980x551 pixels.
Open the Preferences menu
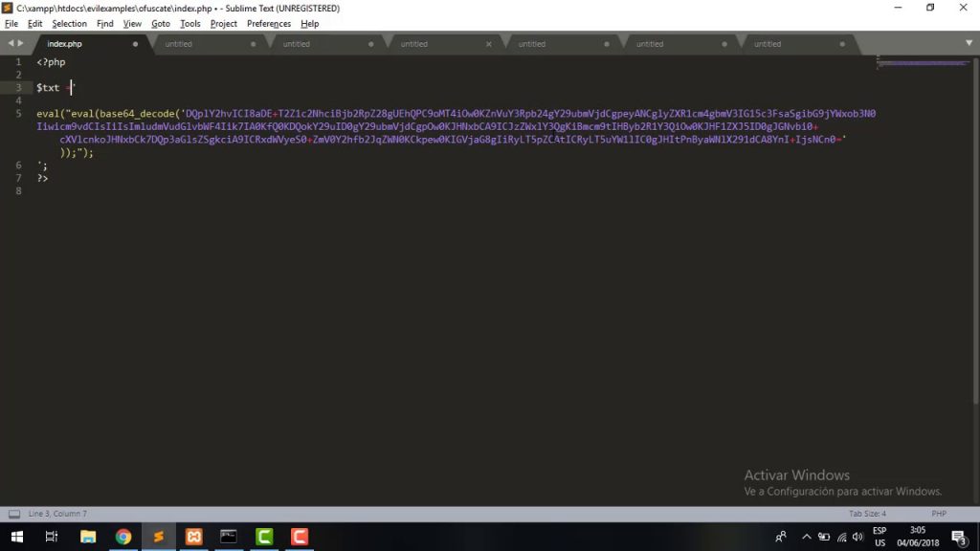point(268,23)
